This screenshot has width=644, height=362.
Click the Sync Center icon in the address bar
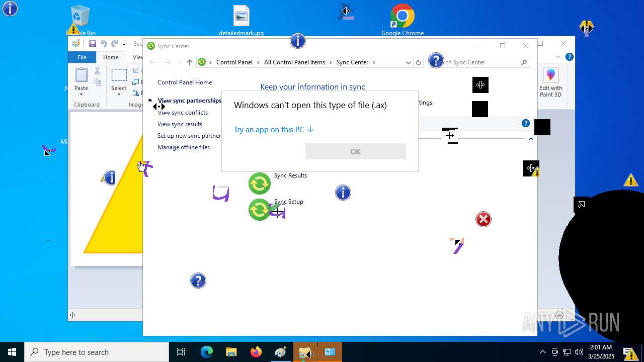[202, 62]
